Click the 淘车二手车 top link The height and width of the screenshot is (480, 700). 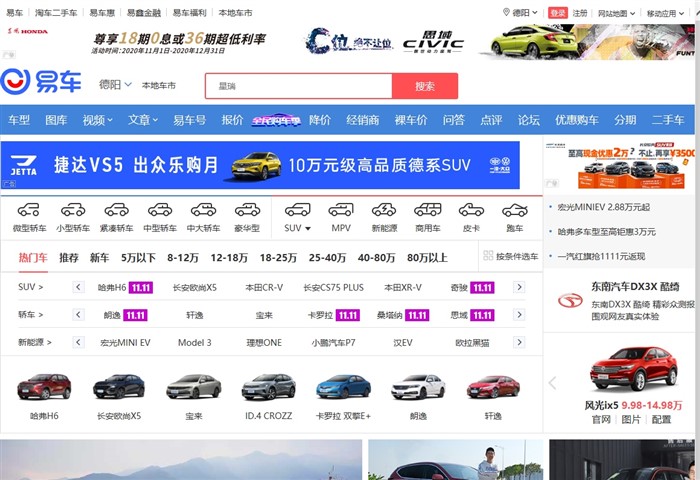pyautogui.click(x=56, y=13)
